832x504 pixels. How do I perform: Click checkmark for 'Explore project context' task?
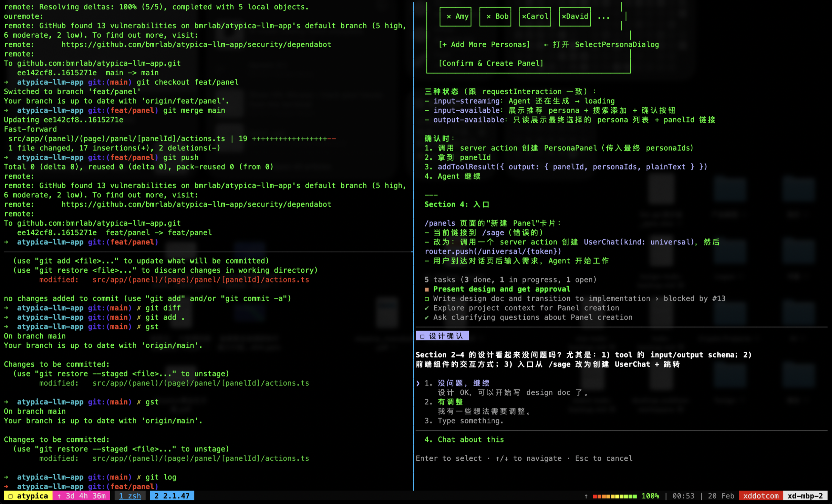[x=427, y=308]
